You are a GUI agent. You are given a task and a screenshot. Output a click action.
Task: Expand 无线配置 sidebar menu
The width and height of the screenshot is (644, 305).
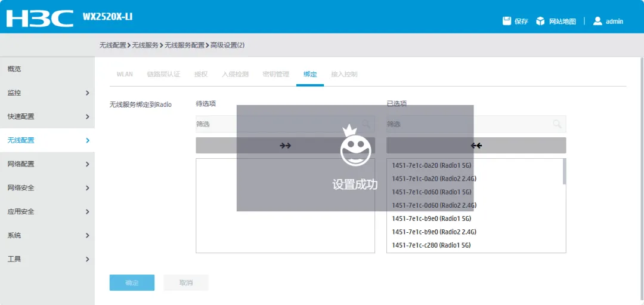[x=47, y=140]
